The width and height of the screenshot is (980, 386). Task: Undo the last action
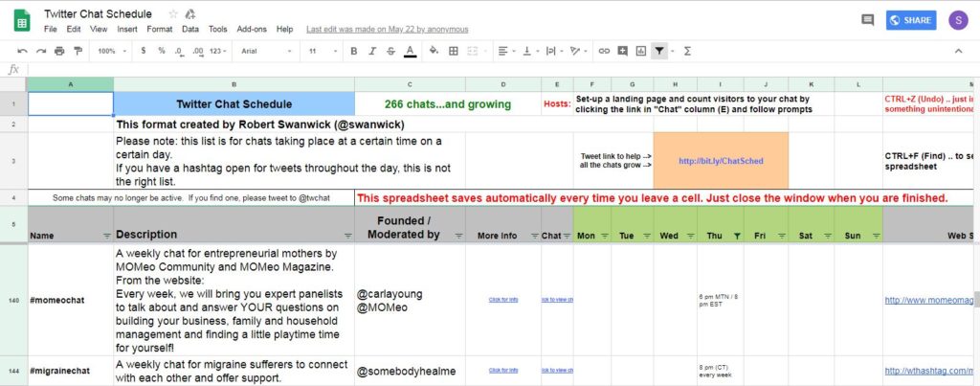click(23, 51)
